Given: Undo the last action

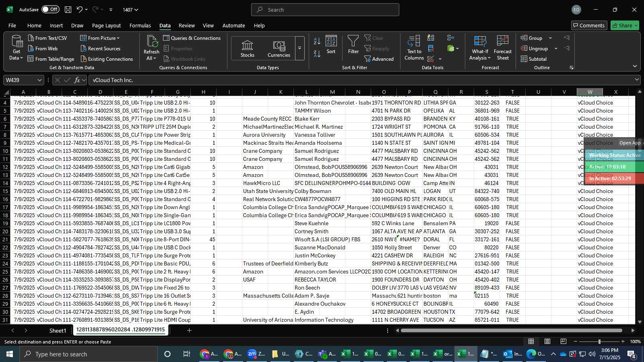Looking at the screenshot, I should [80, 10].
